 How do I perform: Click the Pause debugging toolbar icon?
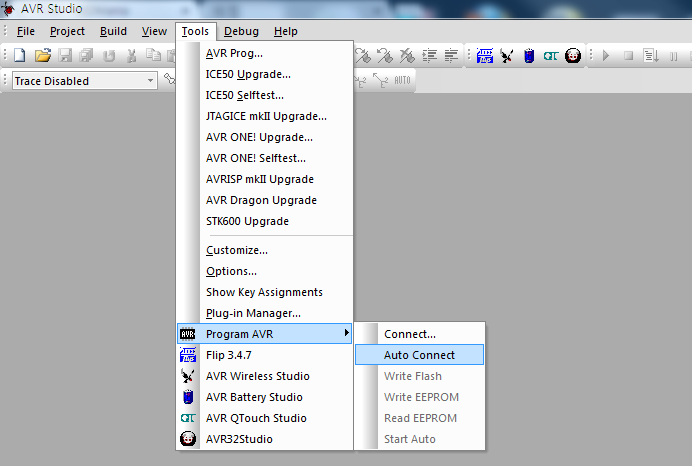673,56
